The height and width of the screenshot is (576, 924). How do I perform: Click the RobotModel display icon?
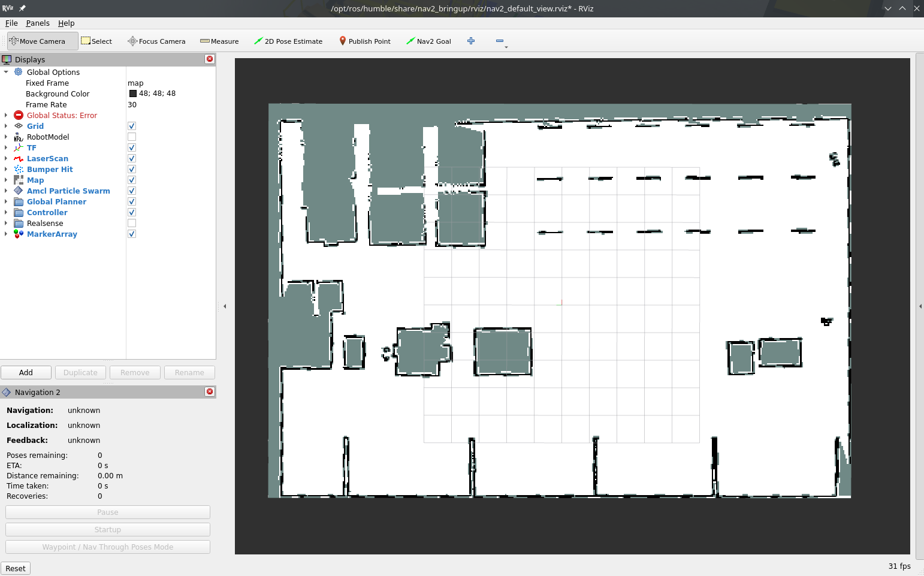tap(19, 137)
